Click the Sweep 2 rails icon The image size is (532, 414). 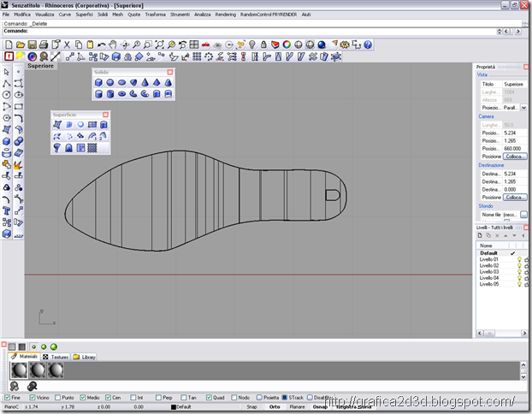(x=103, y=136)
